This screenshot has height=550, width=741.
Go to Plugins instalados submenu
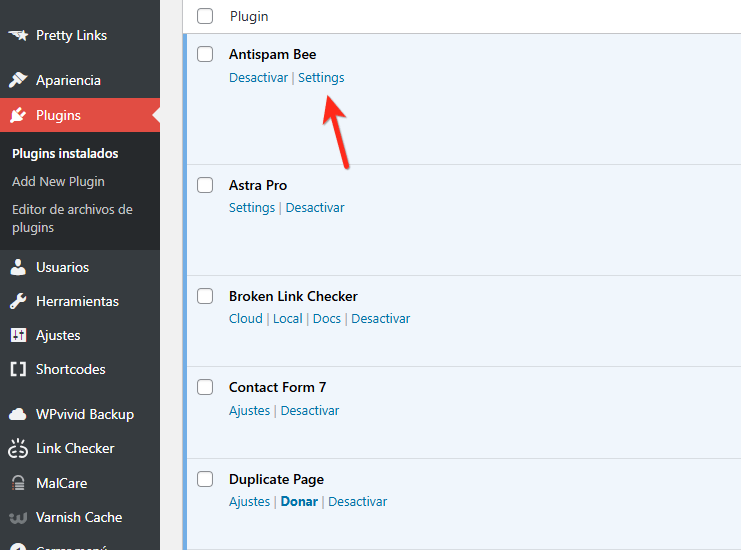click(65, 154)
